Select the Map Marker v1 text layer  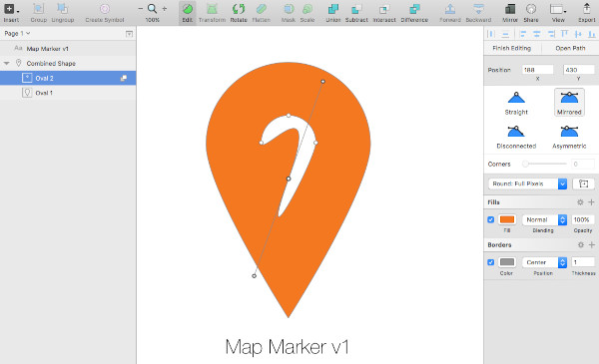click(68, 49)
